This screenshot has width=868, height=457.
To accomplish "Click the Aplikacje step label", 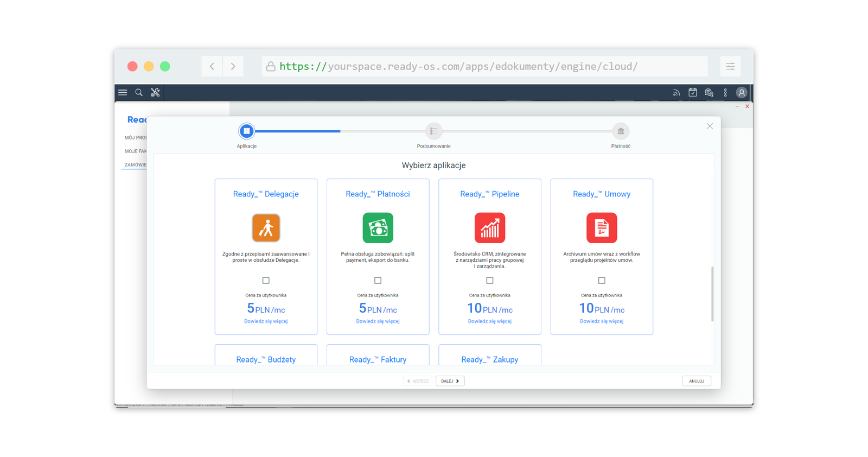I will point(246,147).
